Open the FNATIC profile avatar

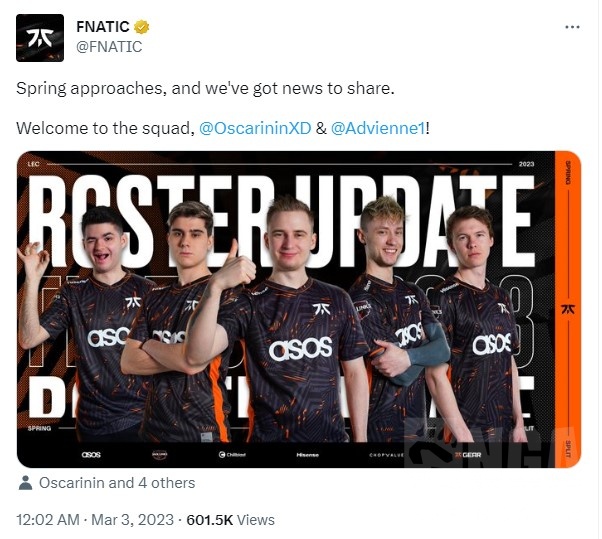pyautogui.click(x=40, y=38)
